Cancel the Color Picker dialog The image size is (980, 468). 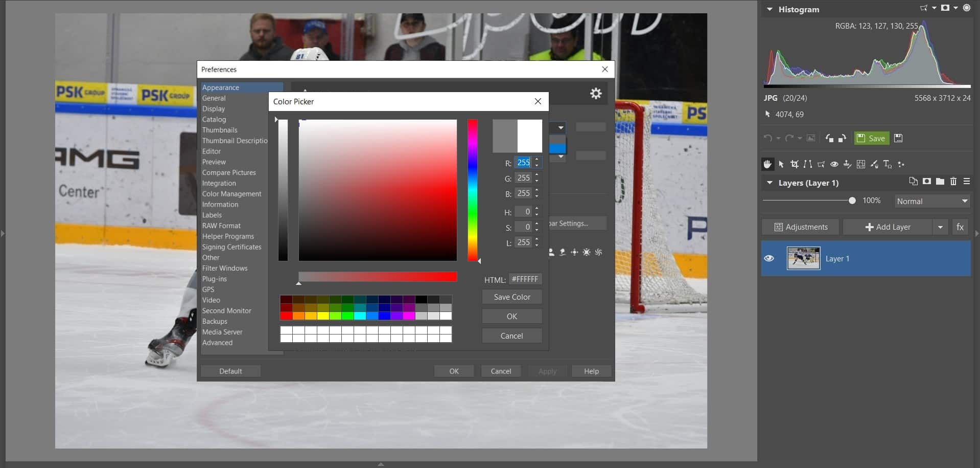(512, 336)
